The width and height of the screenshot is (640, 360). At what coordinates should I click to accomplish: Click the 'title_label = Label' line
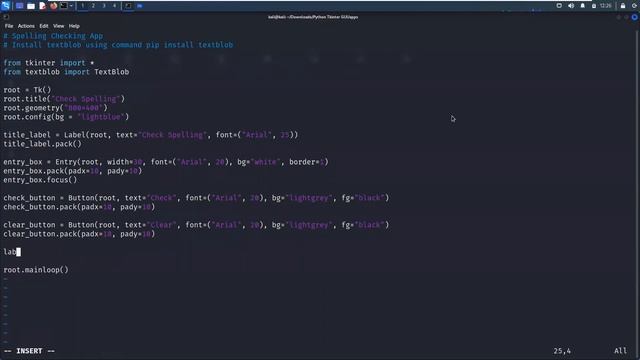tap(151, 135)
